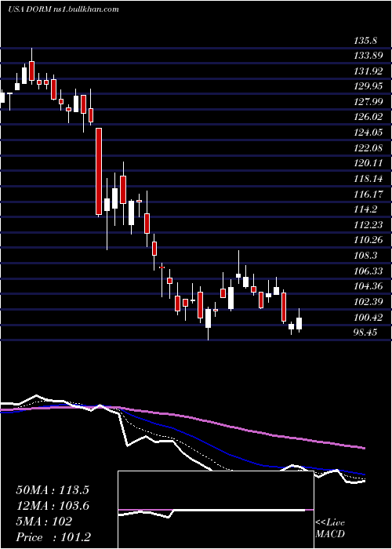Click the 127.99 price axis label

368,101
